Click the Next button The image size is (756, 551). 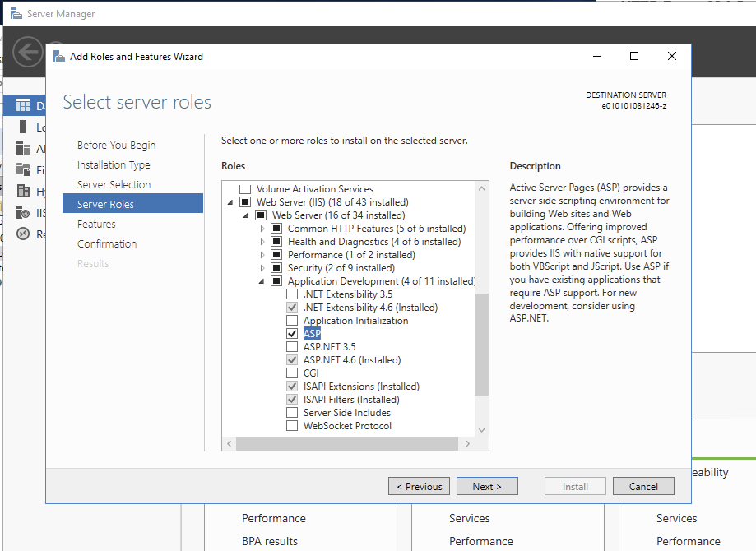tap(487, 486)
